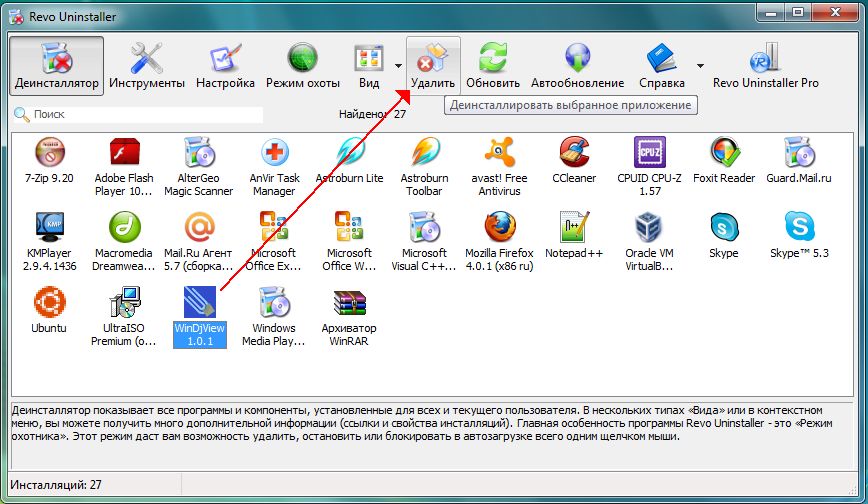Open the Справка help button
The height and width of the screenshot is (504, 868).
tap(662, 66)
